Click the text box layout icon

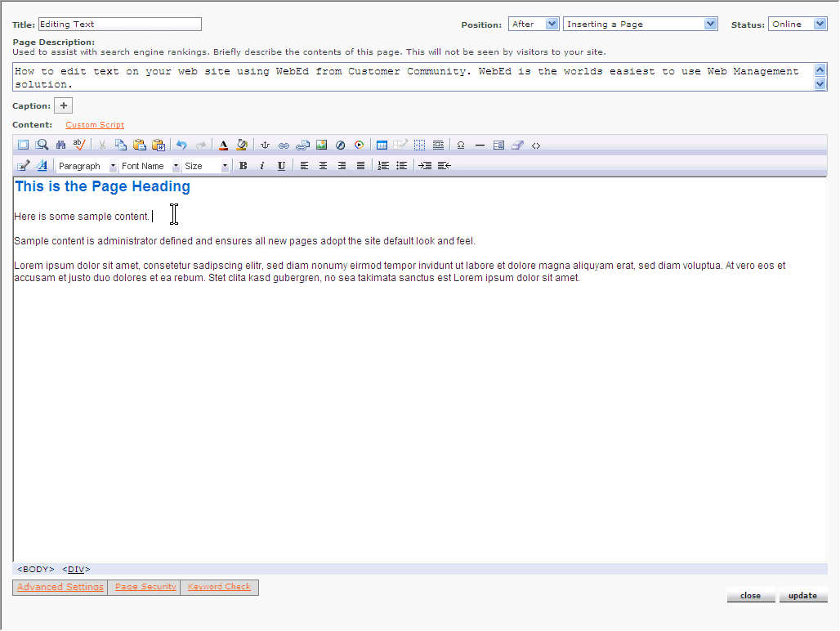tap(438, 145)
